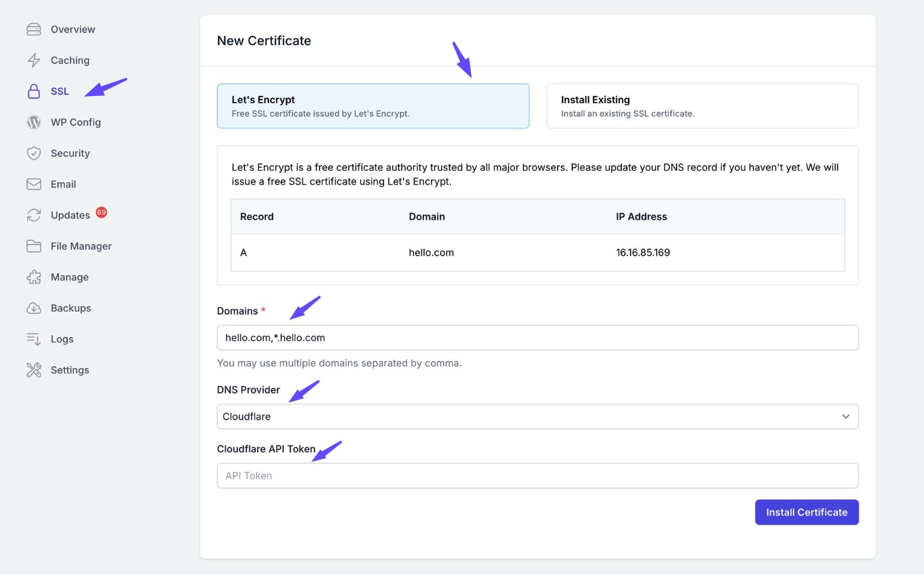Click the Domains field label
The height and width of the screenshot is (574, 924).
pyautogui.click(x=237, y=311)
